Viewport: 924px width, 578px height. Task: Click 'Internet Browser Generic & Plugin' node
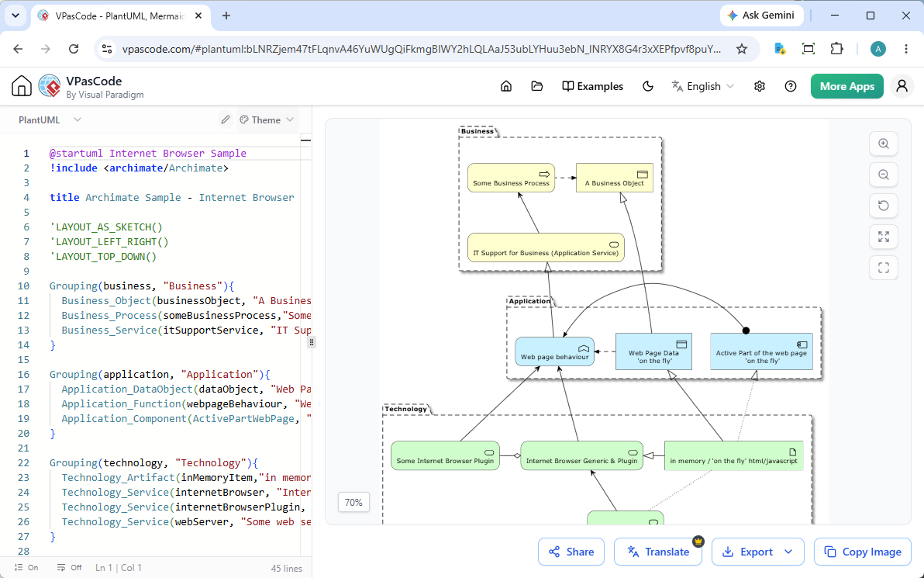[x=581, y=455]
